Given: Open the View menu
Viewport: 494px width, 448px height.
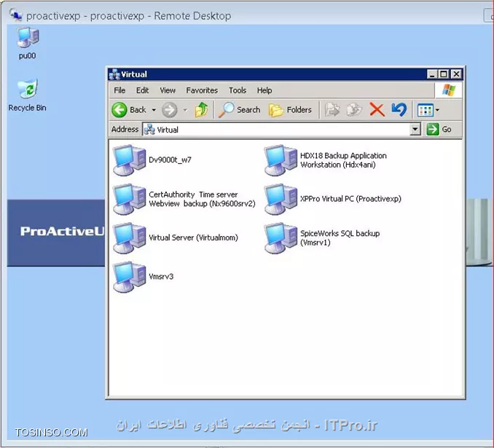Looking at the screenshot, I should 168,90.
